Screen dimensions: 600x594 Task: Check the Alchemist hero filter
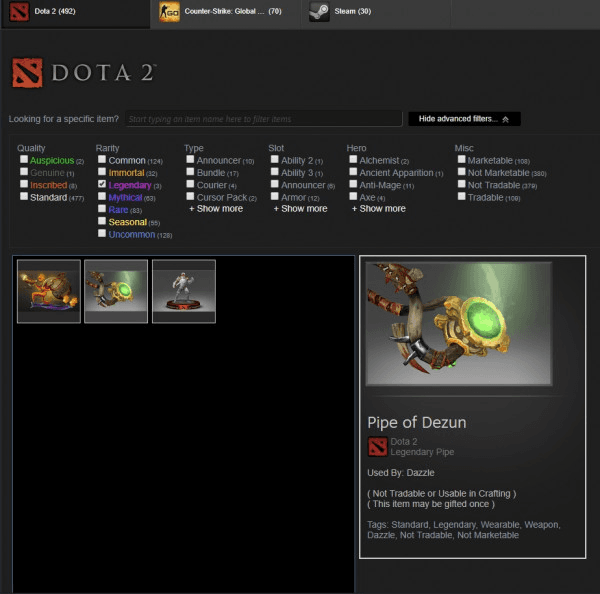(353, 159)
